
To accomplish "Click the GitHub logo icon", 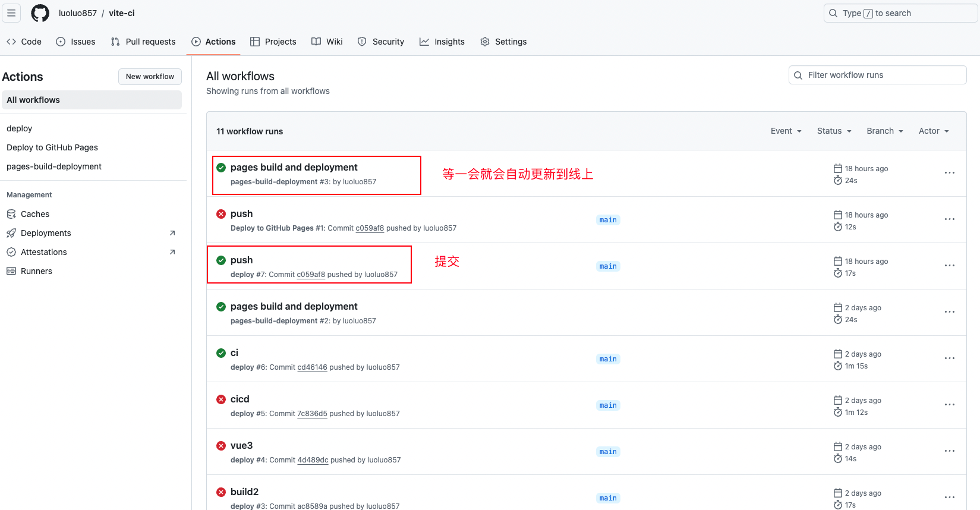I will 40,13.
